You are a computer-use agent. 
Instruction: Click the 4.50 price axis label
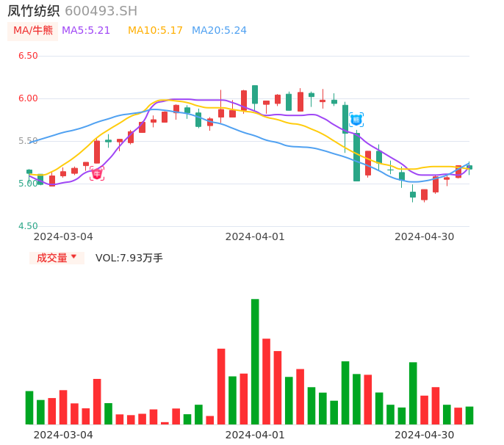pyautogui.click(x=28, y=226)
